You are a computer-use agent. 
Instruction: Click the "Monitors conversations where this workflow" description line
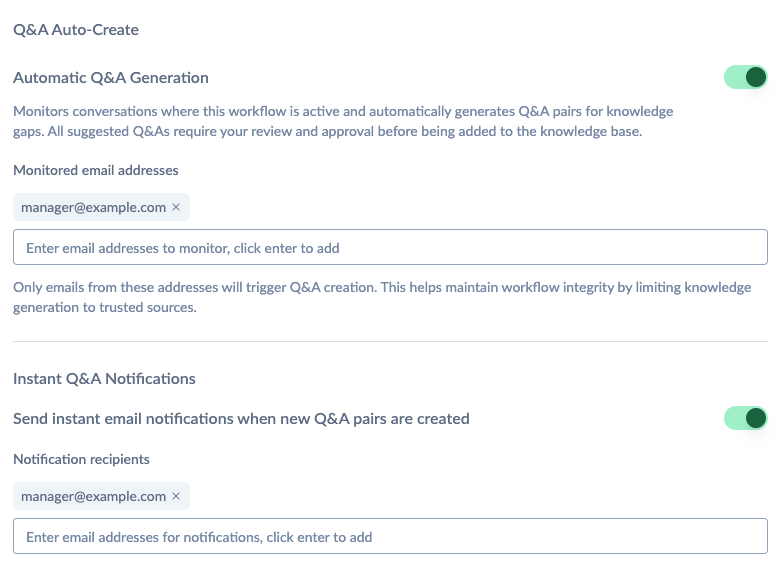(x=343, y=111)
